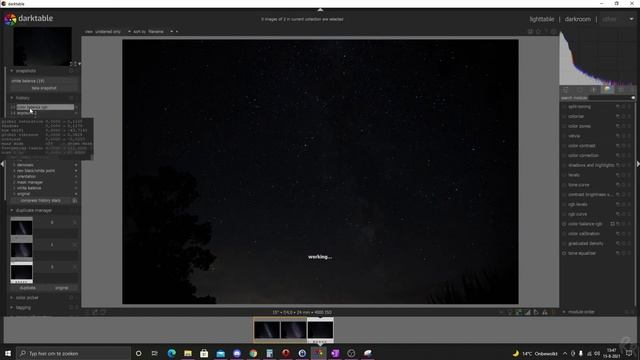
Task: Open the other views menu
Action: point(609,19)
